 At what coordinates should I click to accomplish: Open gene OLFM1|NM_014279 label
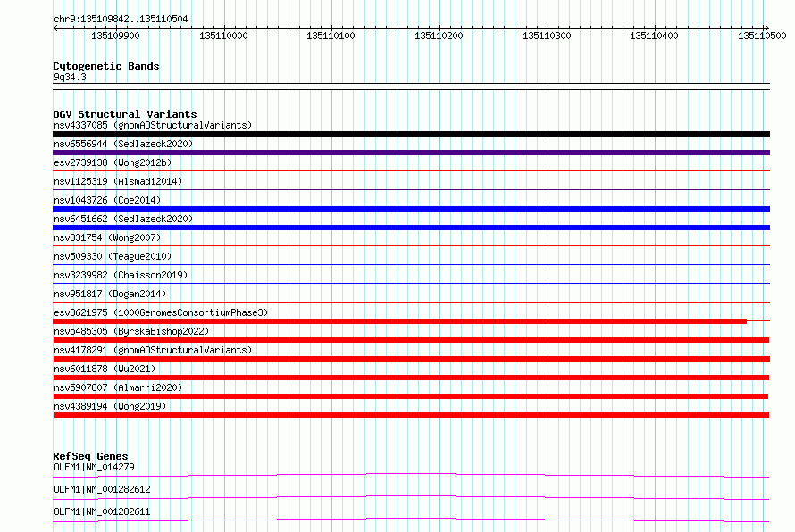(x=95, y=467)
